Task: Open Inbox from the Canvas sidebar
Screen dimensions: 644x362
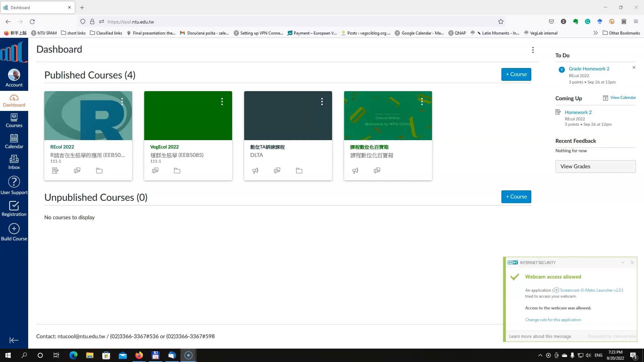Action: pyautogui.click(x=14, y=162)
